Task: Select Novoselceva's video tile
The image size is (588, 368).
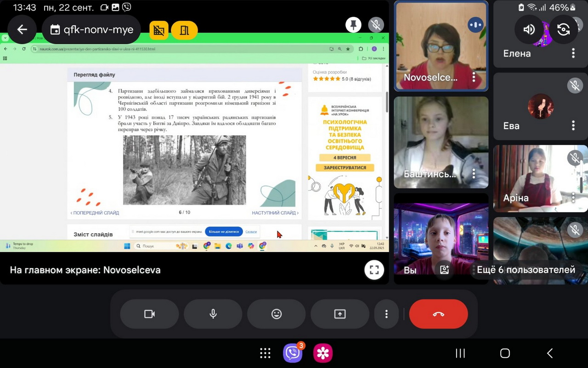Action: 441,46
